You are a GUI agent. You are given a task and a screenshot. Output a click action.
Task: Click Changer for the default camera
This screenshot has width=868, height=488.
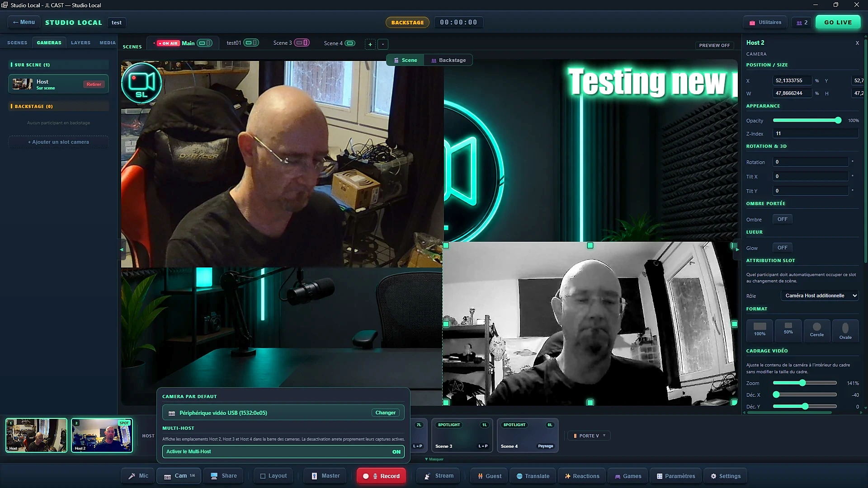click(385, 413)
